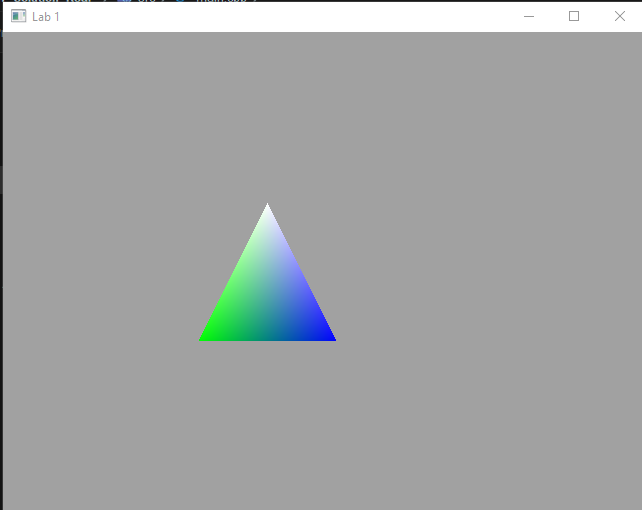Click the Lab 1 window app icon
The height and width of the screenshot is (510, 642).
[18, 16]
